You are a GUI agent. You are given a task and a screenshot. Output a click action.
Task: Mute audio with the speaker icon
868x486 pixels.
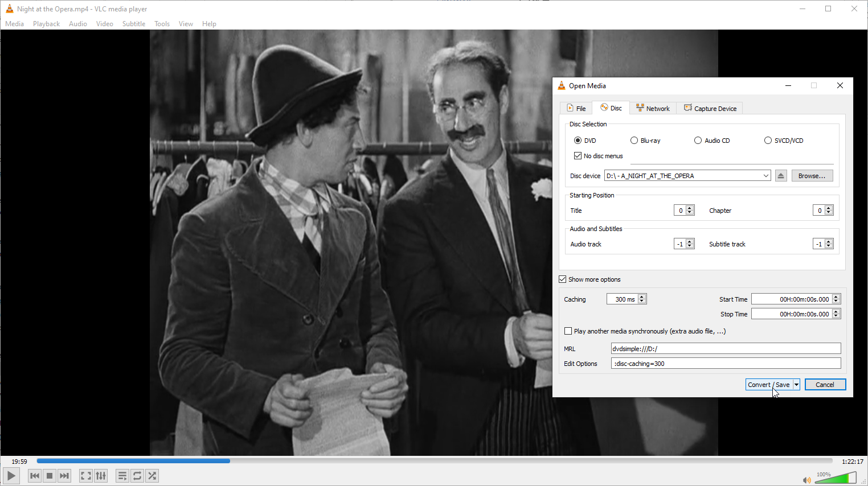tap(806, 480)
